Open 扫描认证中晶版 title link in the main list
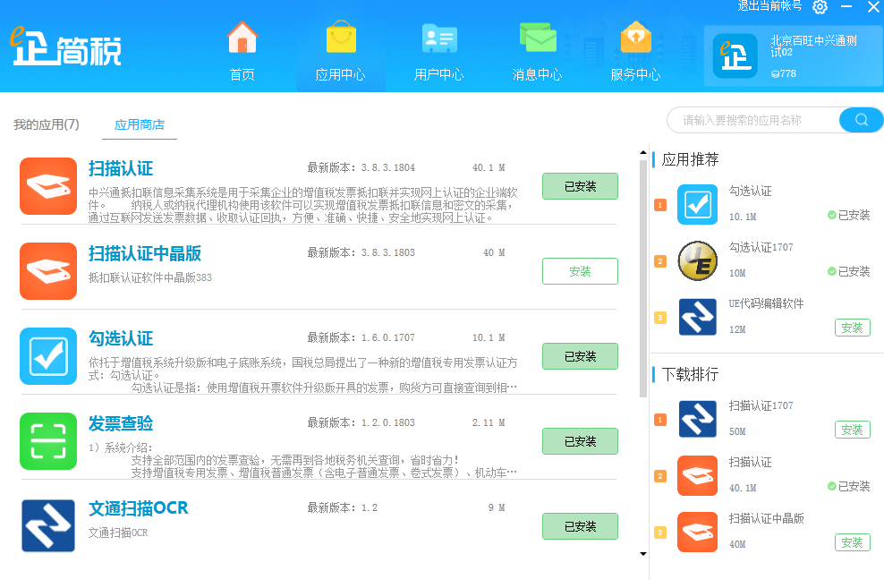 145,253
